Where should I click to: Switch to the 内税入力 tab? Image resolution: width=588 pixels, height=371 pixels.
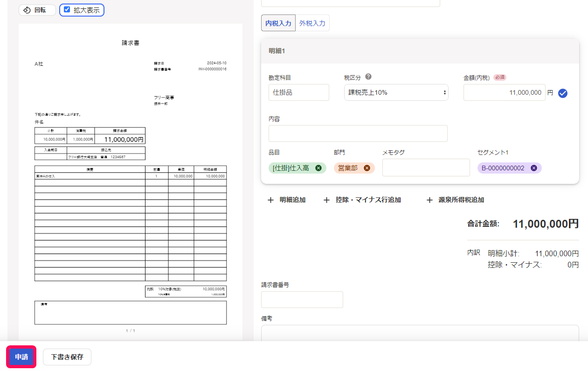coord(278,23)
